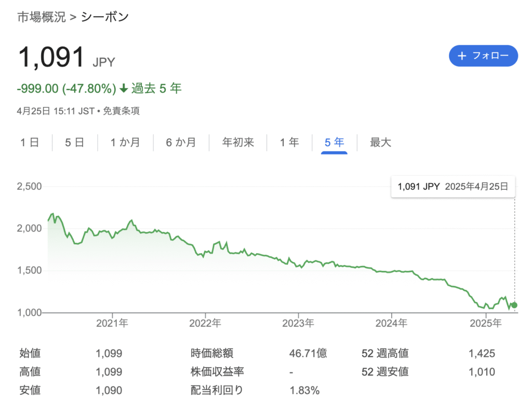The image size is (532, 401).
Task: Click the 1,091 JPY date tooltip
Action: [453, 187]
